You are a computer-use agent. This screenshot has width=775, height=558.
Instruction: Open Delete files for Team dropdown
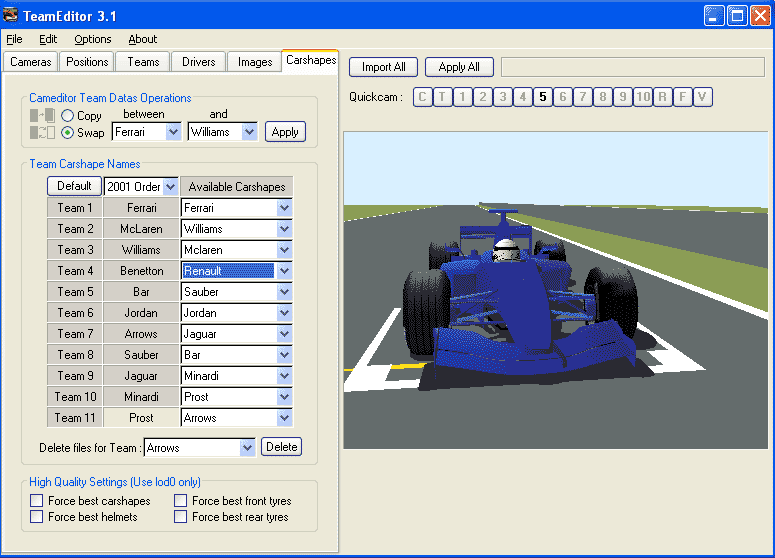pyautogui.click(x=247, y=448)
